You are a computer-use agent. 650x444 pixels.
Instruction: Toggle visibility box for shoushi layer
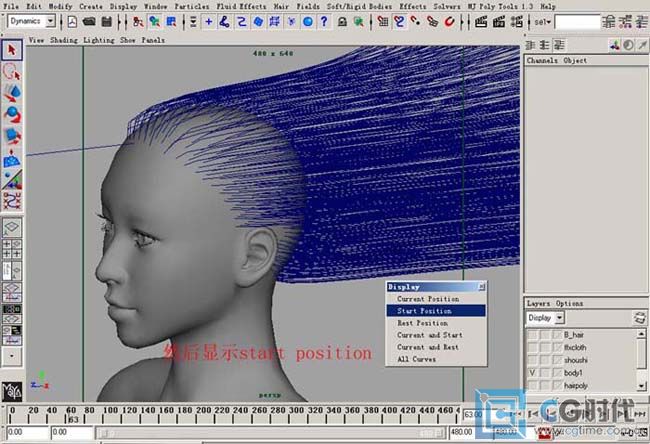[533, 358]
